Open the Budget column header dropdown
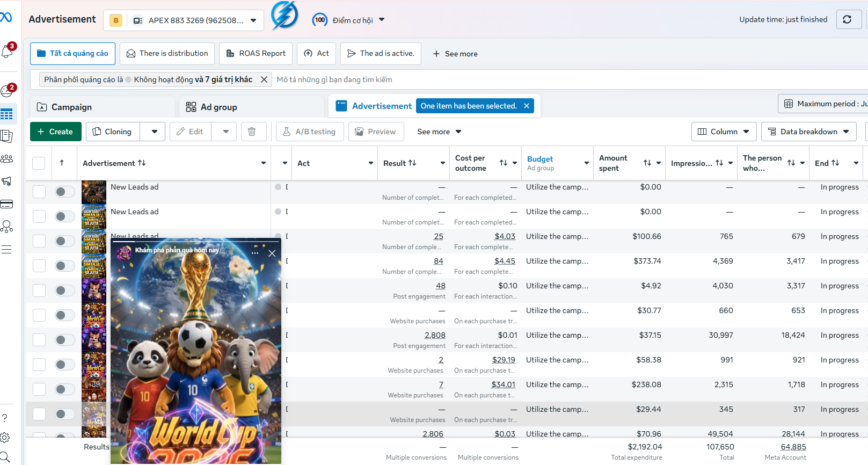This screenshot has width=868, height=465. coord(587,163)
